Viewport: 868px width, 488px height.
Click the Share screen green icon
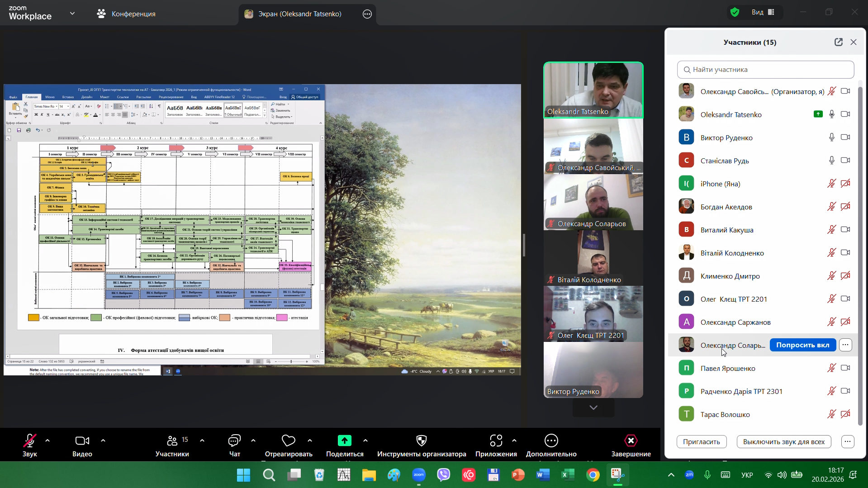tap(344, 441)
